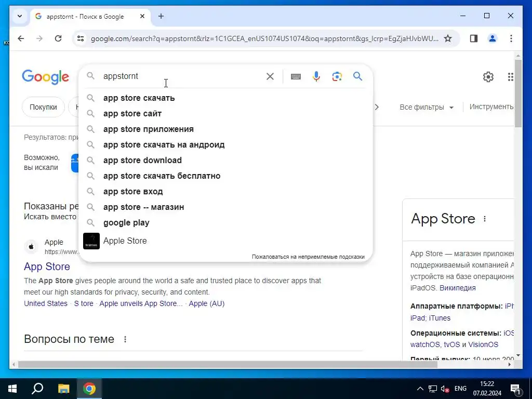This screenshot has height=399, width=532.
Task: Choose suggestion 'app store -- магазин'
Action: click(x=225, y=207)
